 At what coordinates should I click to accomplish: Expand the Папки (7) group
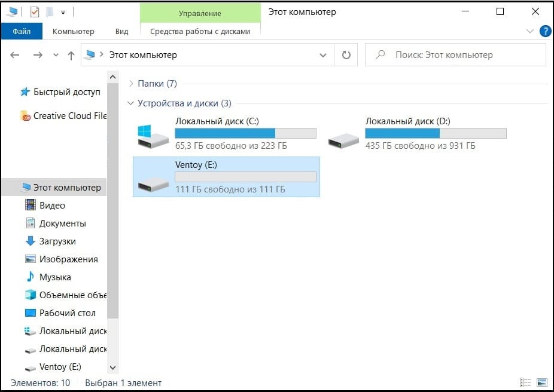pyautogui.click(x=131, y=84)
